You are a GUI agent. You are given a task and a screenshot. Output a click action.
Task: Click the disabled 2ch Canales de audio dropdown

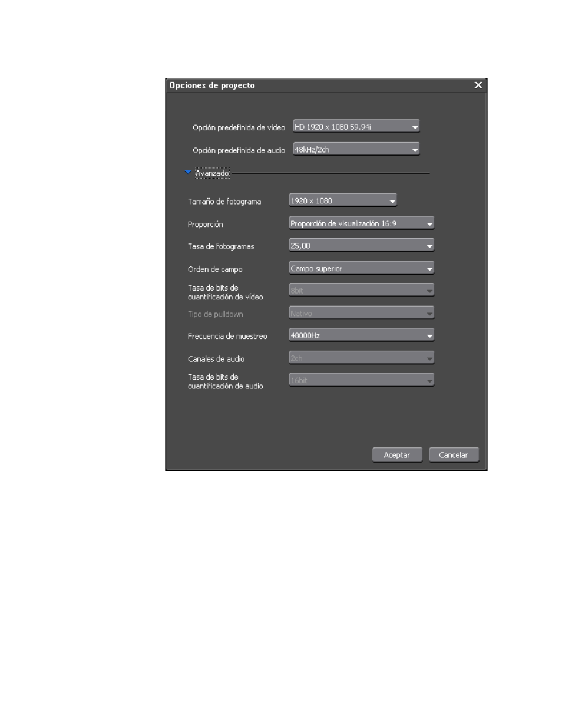[x=361, y=358]
